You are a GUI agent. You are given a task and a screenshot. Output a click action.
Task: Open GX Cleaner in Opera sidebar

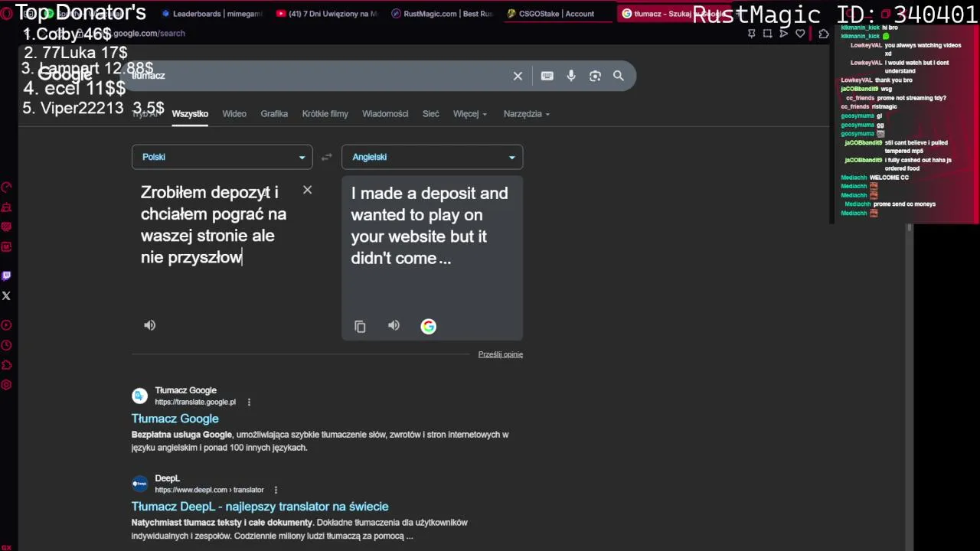pos(6,207)
